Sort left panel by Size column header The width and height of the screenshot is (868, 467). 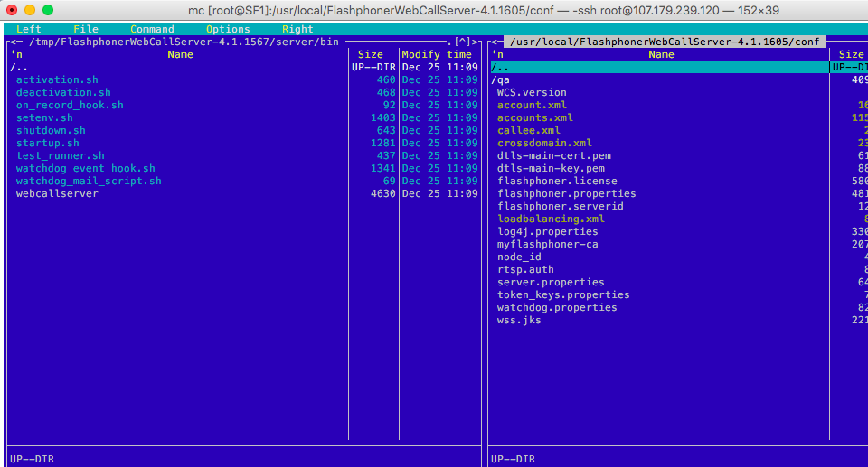pos(371,55)
